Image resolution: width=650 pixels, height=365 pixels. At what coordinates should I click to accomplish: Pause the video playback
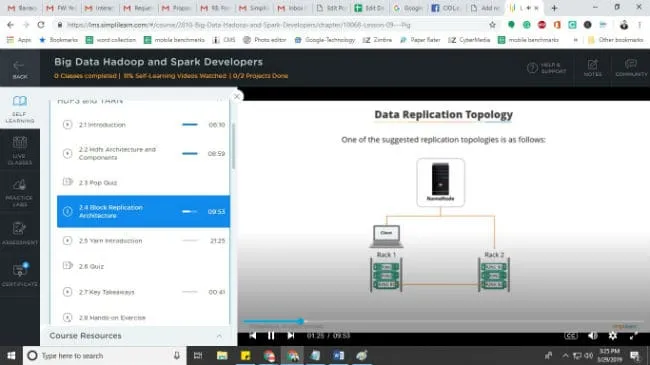coord(271,335)
